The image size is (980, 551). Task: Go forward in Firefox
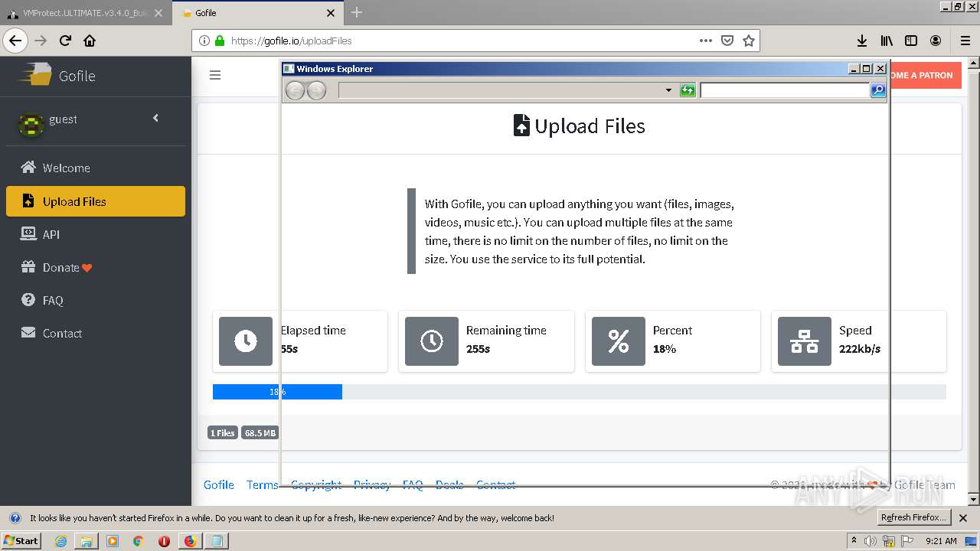pyautogui.click(x=41, y=41)
